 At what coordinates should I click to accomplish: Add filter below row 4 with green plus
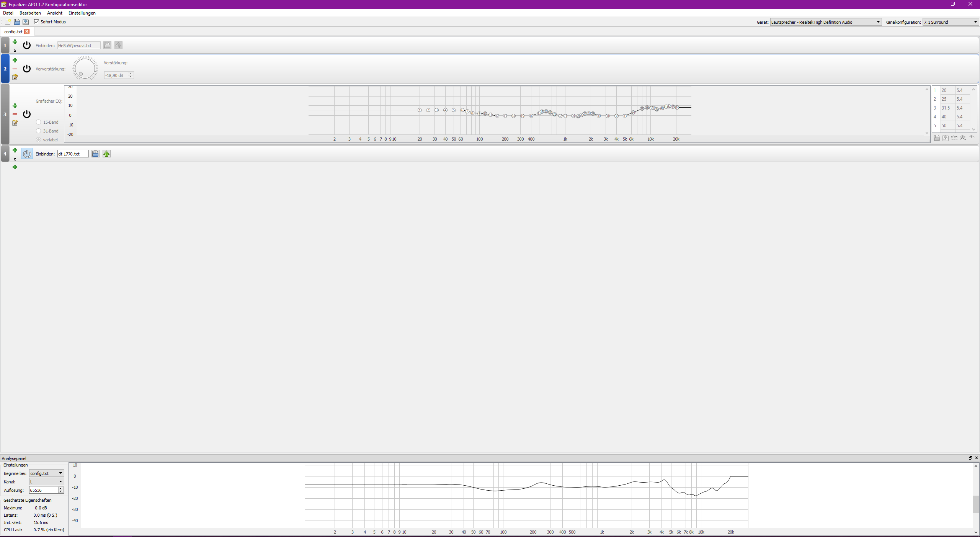(15, 167)
